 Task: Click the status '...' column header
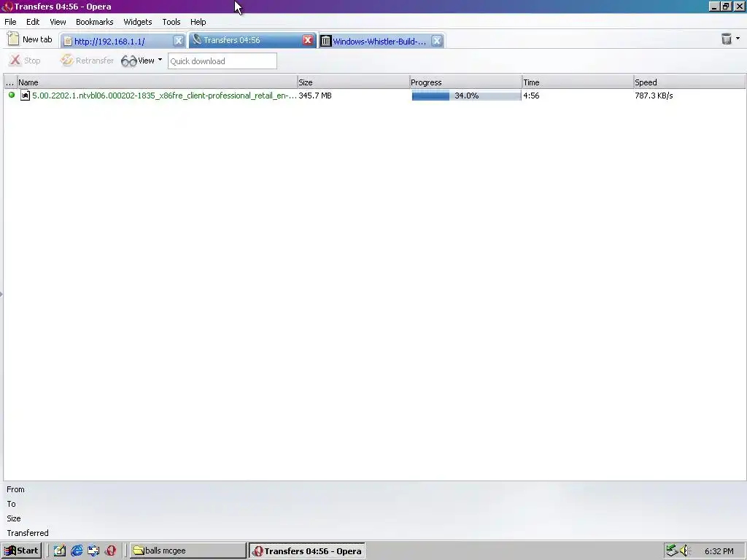pos(10,82)
